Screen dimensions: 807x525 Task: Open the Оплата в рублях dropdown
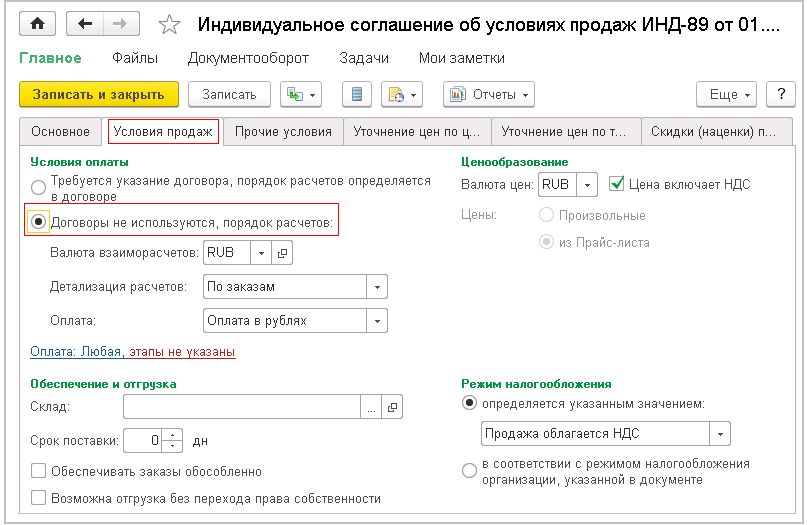(x=377, y=321)
